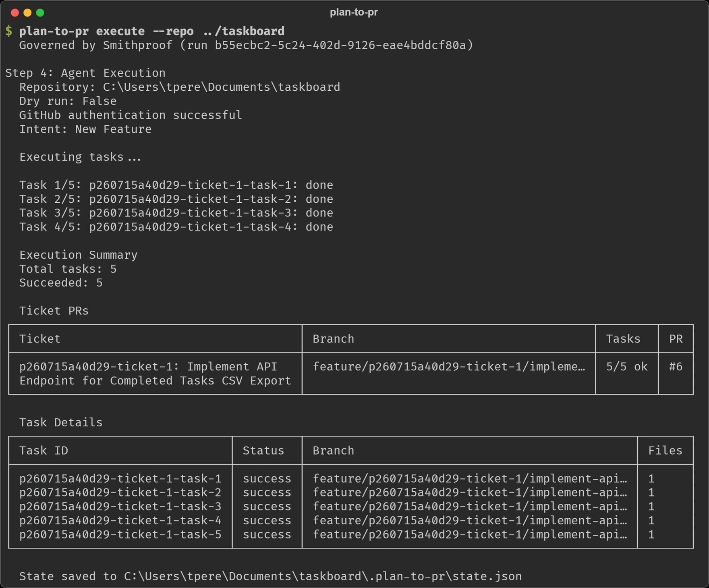This screenshot has width=709, height=588.
Task: Click Total tasks: 5 line
Action: click(x=68, y=269)
